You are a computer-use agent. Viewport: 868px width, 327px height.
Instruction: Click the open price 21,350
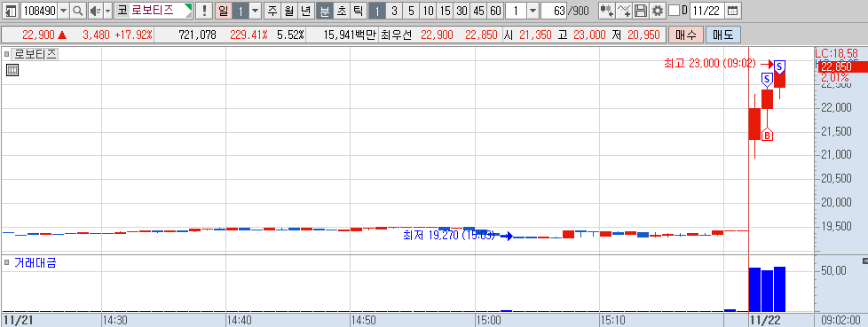click(535, 35)
